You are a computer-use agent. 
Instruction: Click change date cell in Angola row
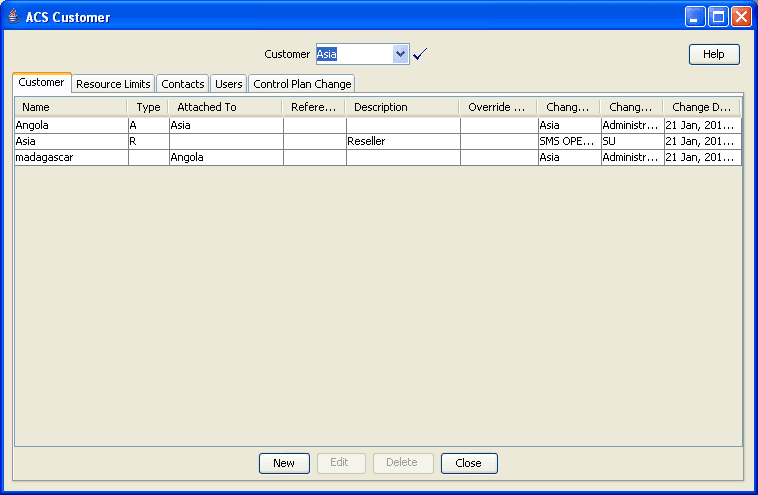[702, 125]
